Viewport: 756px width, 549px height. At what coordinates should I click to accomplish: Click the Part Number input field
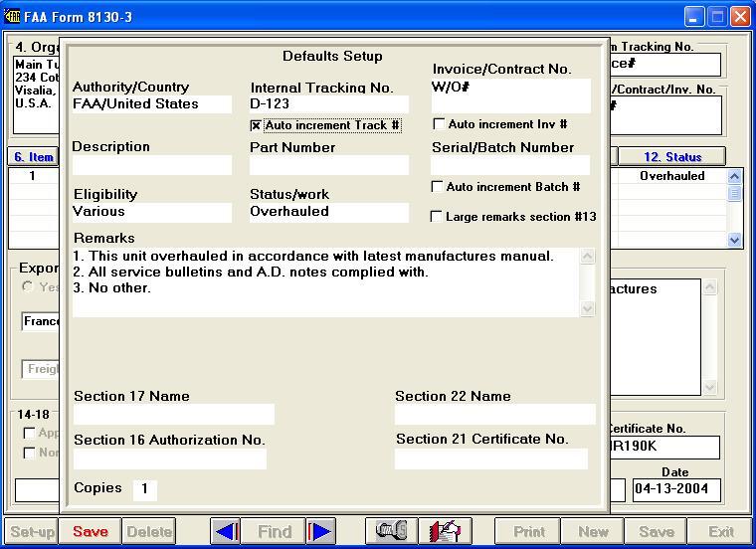(328, 165)
